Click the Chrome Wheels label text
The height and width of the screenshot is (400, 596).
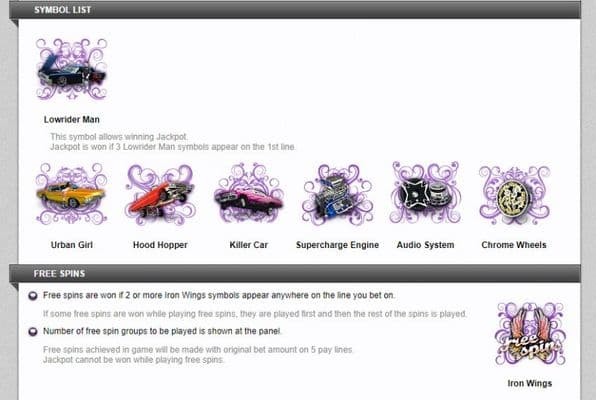[514, 245]
